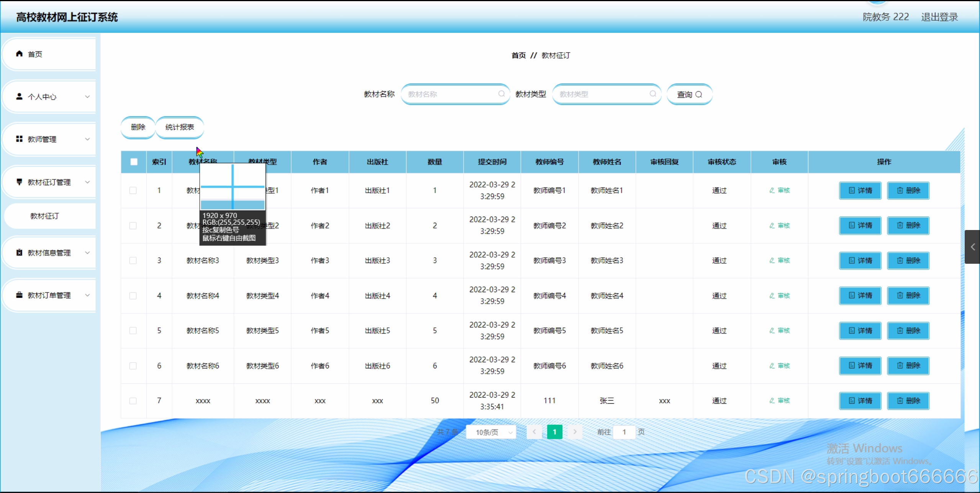The width and height of the screenshot is (980, 493).
Task: Check the checkbox for row 3
Action: (x=133, y=261)
